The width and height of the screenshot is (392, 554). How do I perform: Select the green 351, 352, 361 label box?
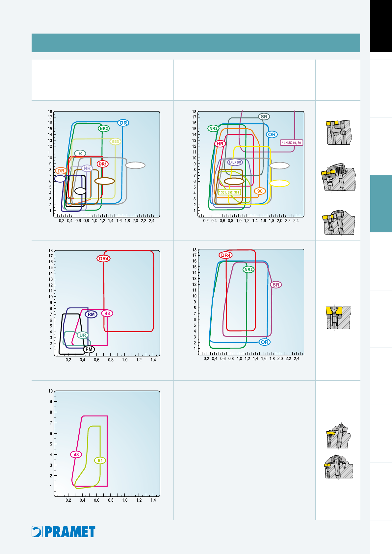tap(230, 192)
